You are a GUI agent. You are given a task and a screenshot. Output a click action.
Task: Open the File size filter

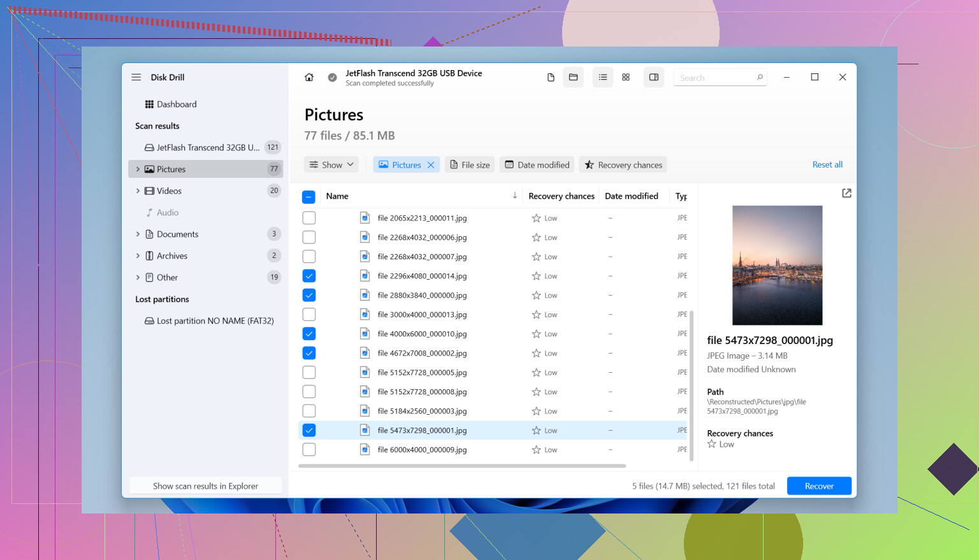point(470,165)
